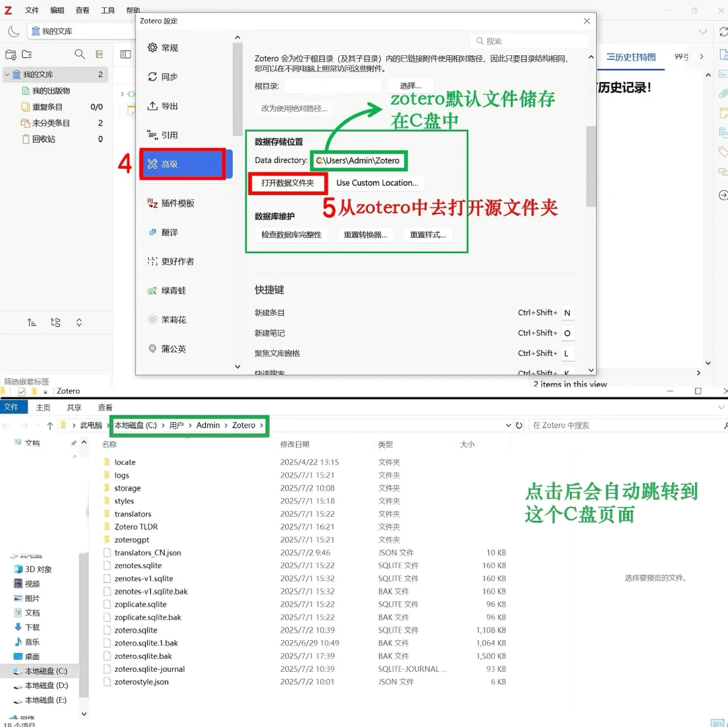
Task: Open the notes panel icon in right sidebar
Action: coord(723,112)
